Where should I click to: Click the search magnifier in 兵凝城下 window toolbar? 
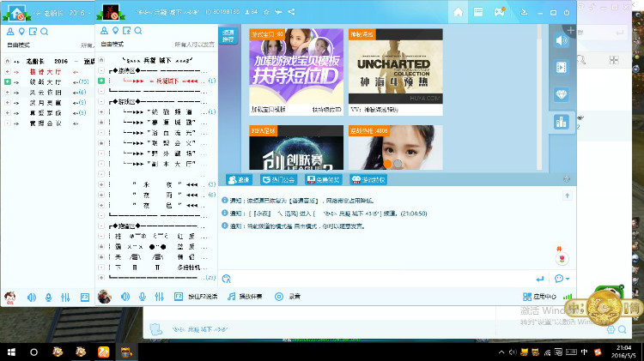coord(138,31)
